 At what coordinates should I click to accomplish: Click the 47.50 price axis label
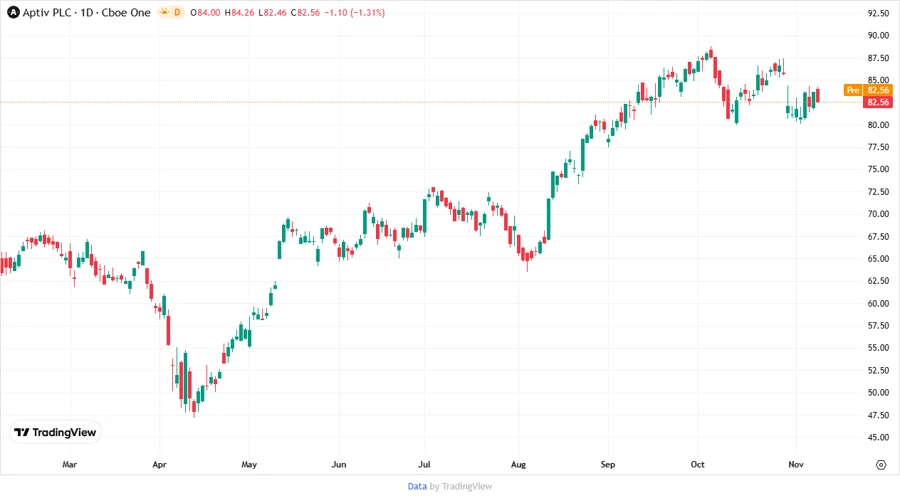[x=878, y=415]
